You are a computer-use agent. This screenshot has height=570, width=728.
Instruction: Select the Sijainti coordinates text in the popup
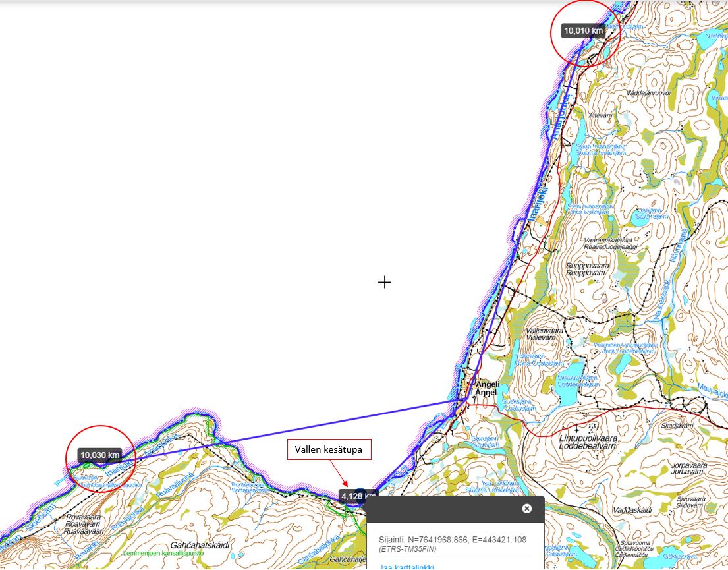tap(453, 539)
